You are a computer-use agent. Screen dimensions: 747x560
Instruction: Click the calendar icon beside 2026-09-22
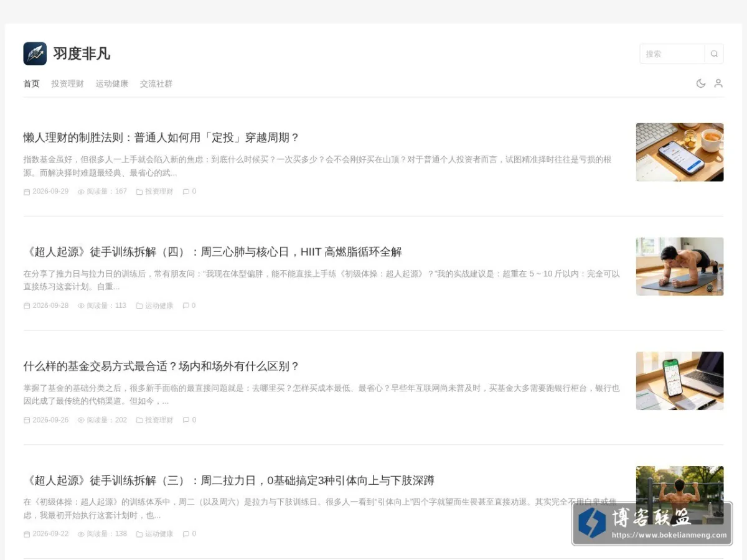pyautogui.click(x=27, y=534)
